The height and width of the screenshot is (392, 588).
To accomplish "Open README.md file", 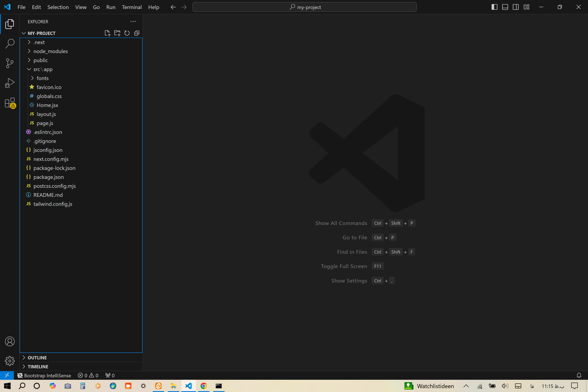I will 81,195.
